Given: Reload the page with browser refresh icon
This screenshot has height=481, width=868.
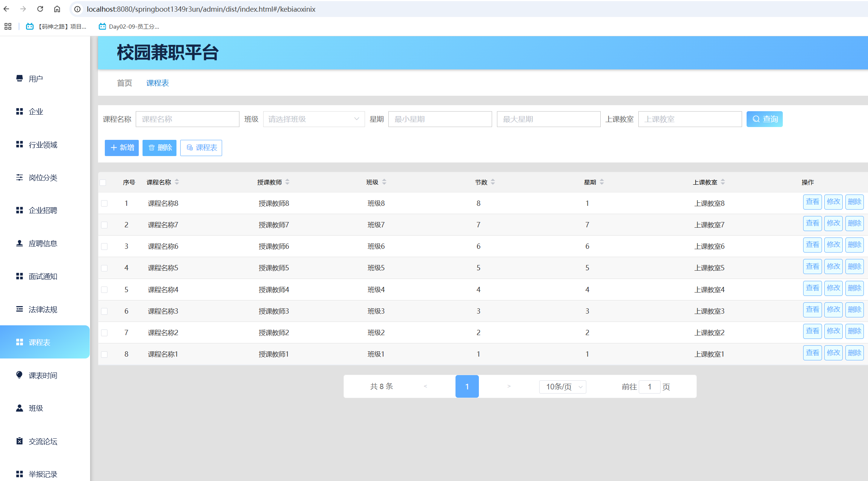Looking at the screenshot, I should coord(40,9).
